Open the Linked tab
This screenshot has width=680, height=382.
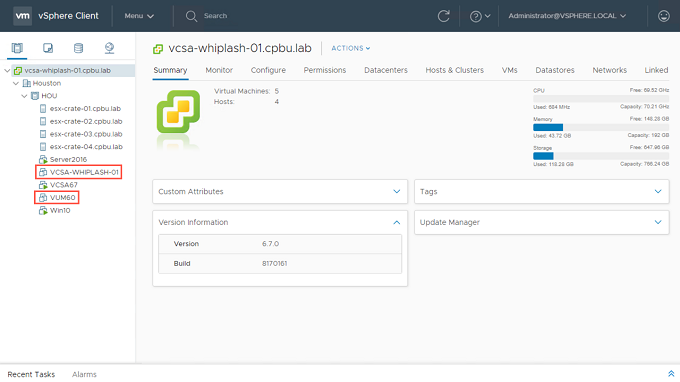tap(656, 70)
